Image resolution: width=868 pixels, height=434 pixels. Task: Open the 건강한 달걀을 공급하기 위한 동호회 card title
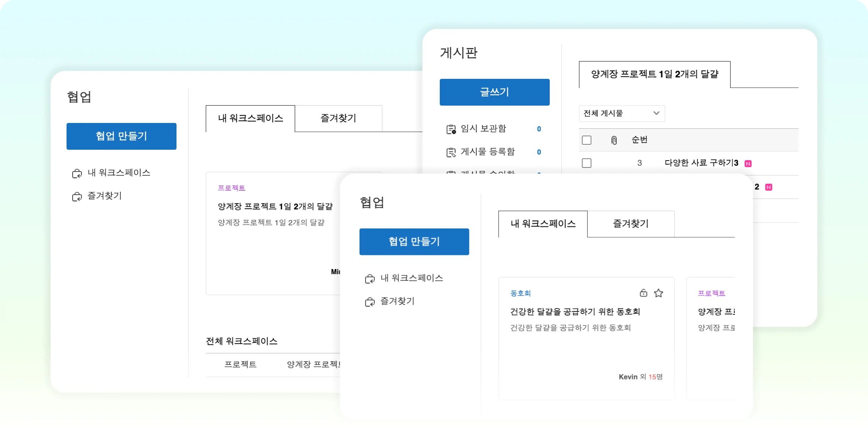(x=575, y=312)
